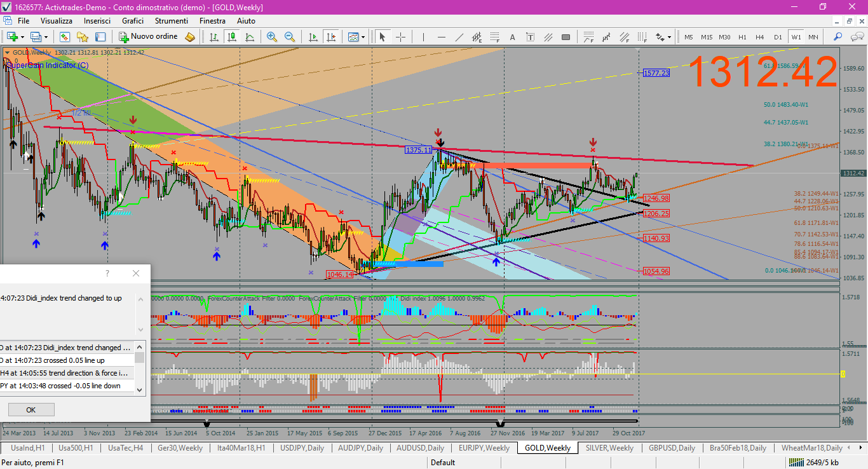
Task: Open the Inserisci menu
Action: click(x=97, y=21)
